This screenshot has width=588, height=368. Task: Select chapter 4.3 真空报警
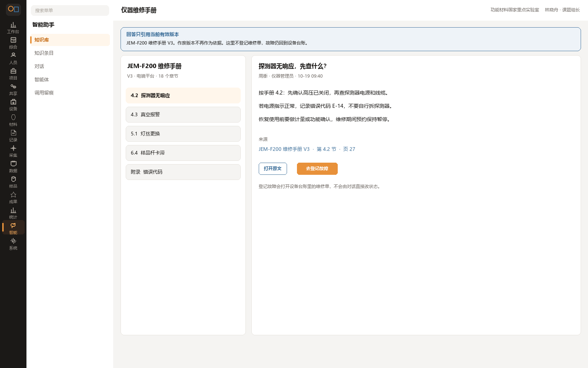click(183, 114)
